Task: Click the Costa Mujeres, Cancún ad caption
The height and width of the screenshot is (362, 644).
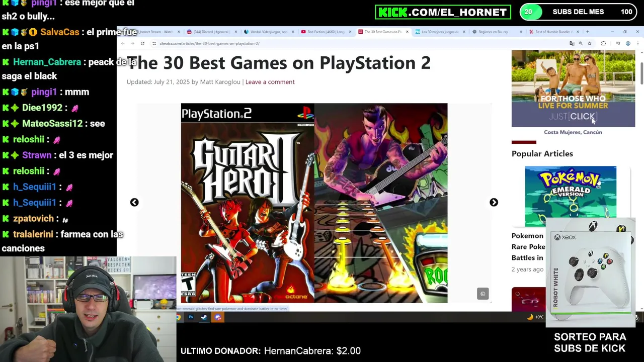Action: point(573,132)
